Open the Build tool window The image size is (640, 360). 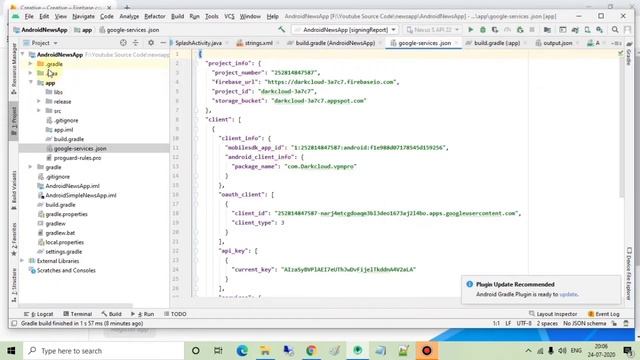click(x=111, y=314)
